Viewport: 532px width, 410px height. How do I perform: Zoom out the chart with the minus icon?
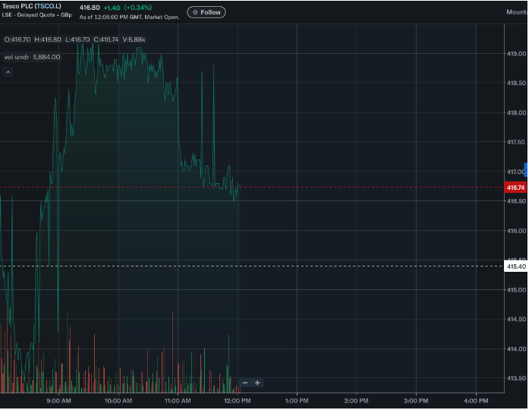point(245,383)
